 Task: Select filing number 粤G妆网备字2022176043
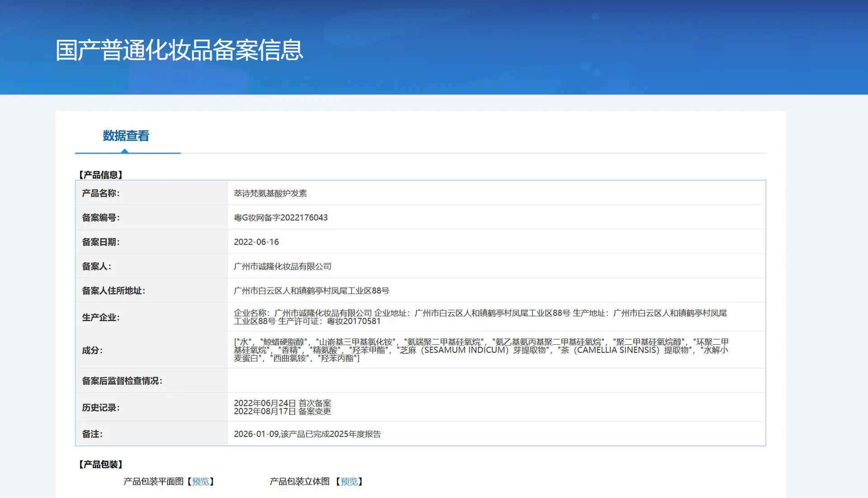click(x=281, y=218)
